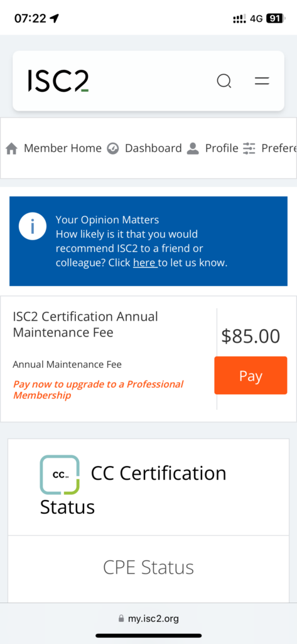
Task: Tap the my.isc2.org address bar
Action: (x=148, y=619)
